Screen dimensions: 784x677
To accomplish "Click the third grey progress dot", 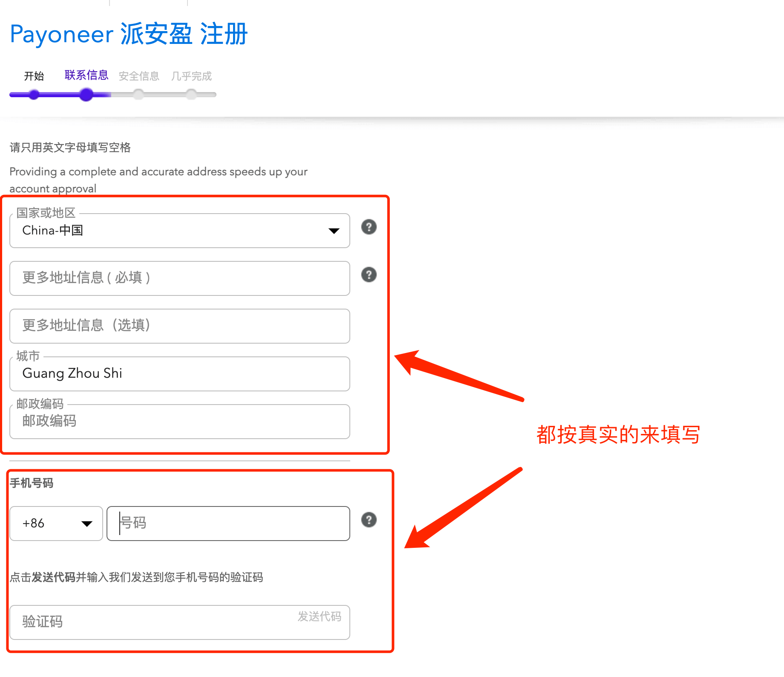I will click(x=138, y=95).
